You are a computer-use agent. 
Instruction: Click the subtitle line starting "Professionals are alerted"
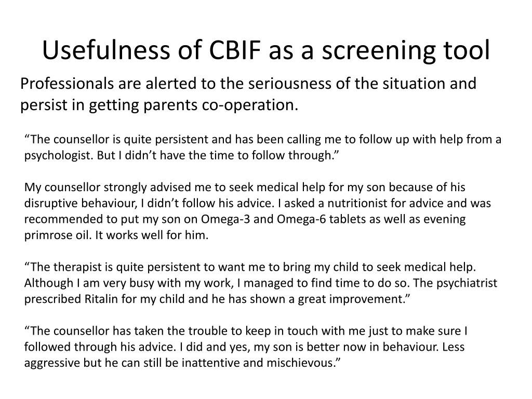coord(248,84)
